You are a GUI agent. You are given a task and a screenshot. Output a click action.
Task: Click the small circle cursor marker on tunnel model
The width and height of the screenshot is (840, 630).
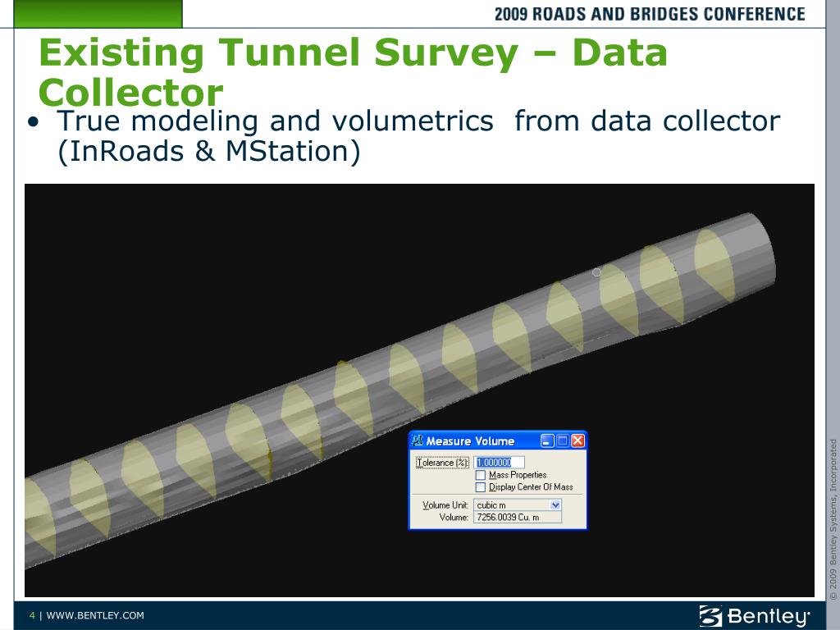(596, 272)
